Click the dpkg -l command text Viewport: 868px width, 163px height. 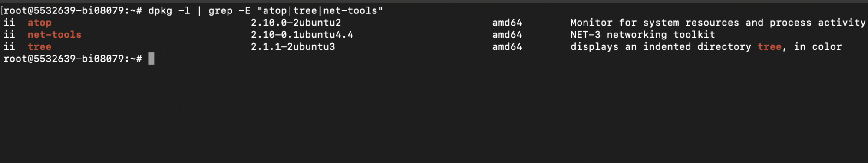tap(169, 10)
